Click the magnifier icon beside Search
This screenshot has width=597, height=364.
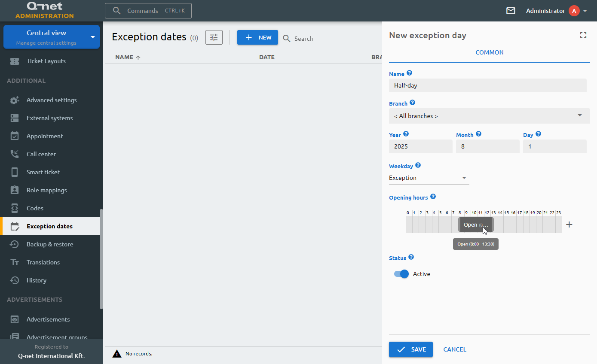pos(287,39)
